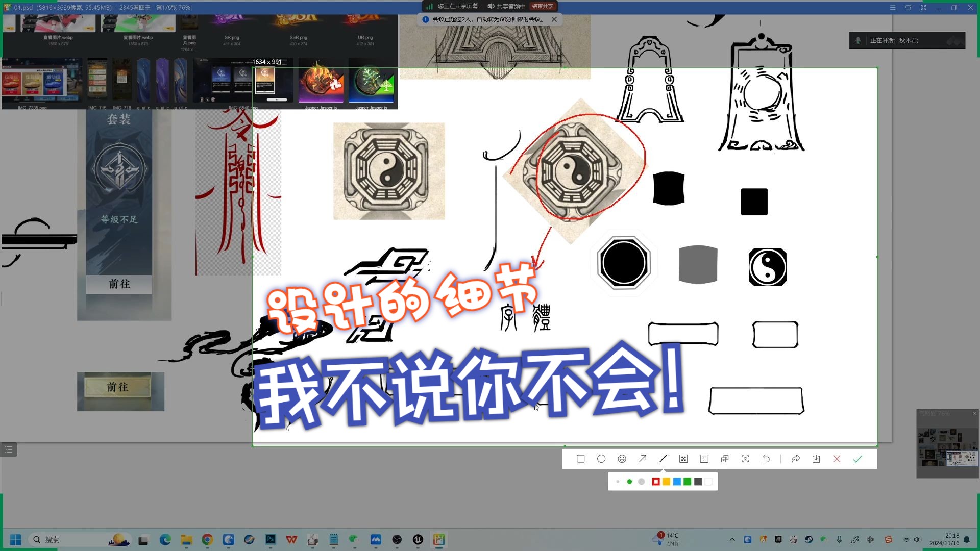Viewport: 980px width, 551px height.
Task: Click the reference board thumbnail preview
Action: coord(947,447)
